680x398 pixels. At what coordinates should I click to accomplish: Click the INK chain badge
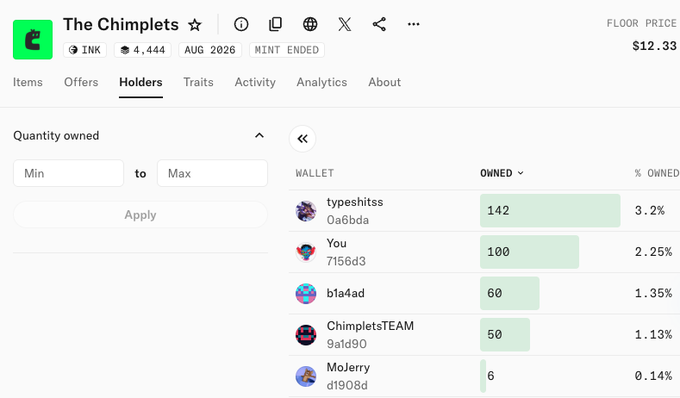point(85,50)
